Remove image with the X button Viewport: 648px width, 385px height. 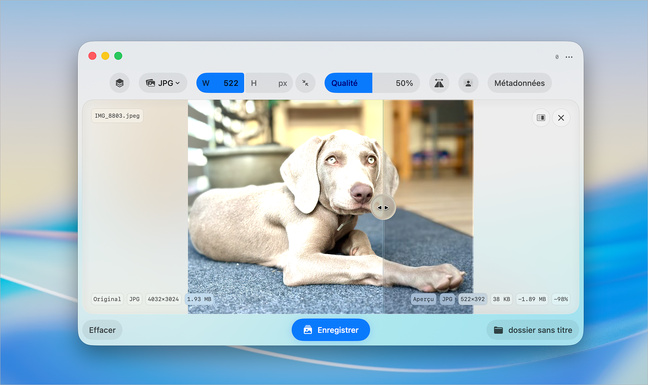coord(561,118)
